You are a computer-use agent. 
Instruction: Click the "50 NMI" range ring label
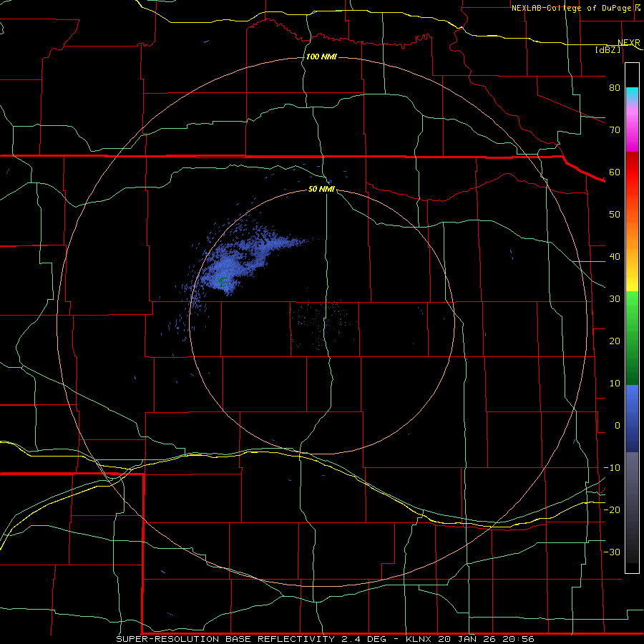(321, 190)
